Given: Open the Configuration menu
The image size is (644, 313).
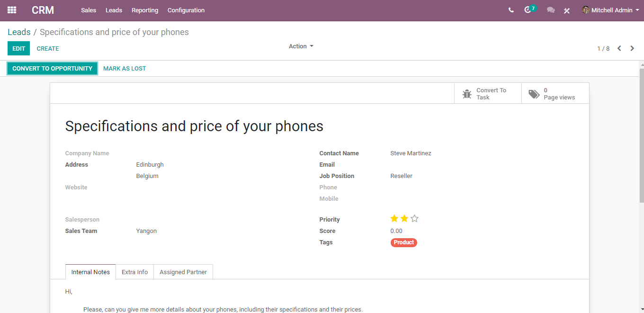Looking at the screenshot, I should [x=186, y=10].
